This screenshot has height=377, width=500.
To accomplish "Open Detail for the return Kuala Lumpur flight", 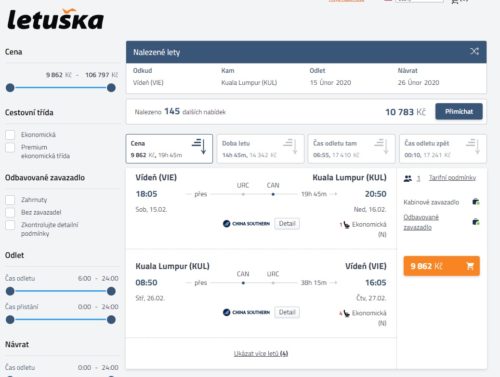I will pos(287,312).
